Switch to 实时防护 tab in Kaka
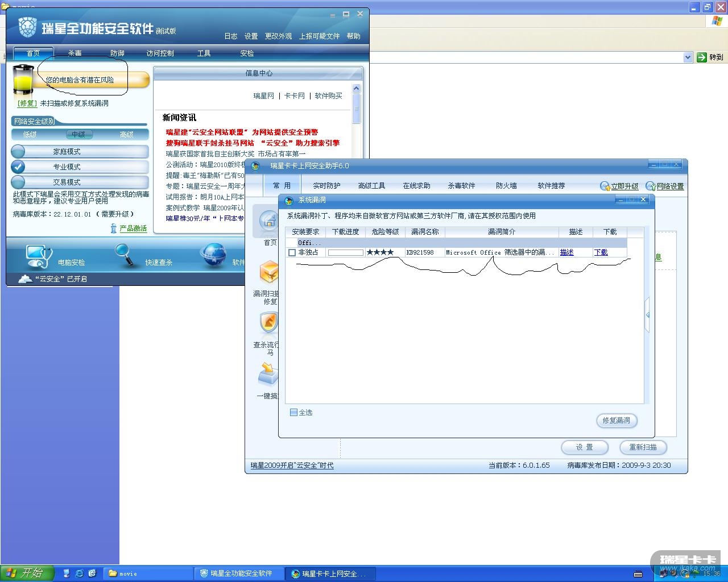 pos(326,186)
